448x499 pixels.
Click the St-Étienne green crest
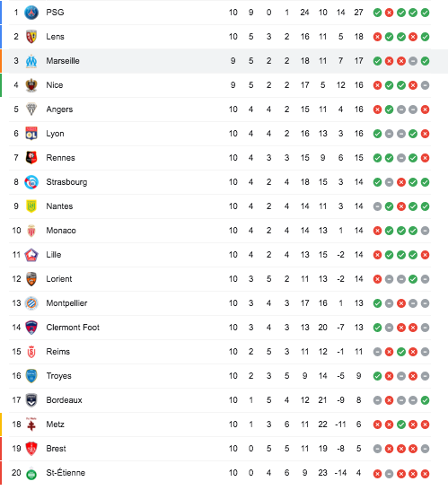coord(31,474)
